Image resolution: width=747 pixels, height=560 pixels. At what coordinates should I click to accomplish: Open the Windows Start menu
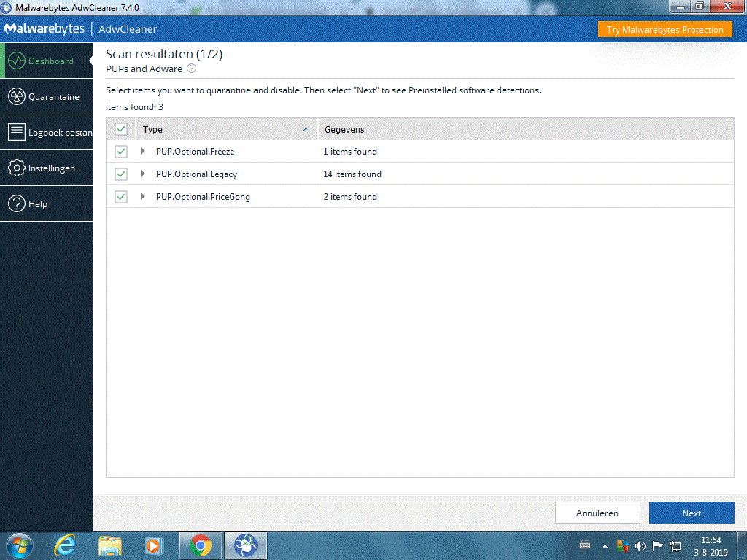(20, 545)
